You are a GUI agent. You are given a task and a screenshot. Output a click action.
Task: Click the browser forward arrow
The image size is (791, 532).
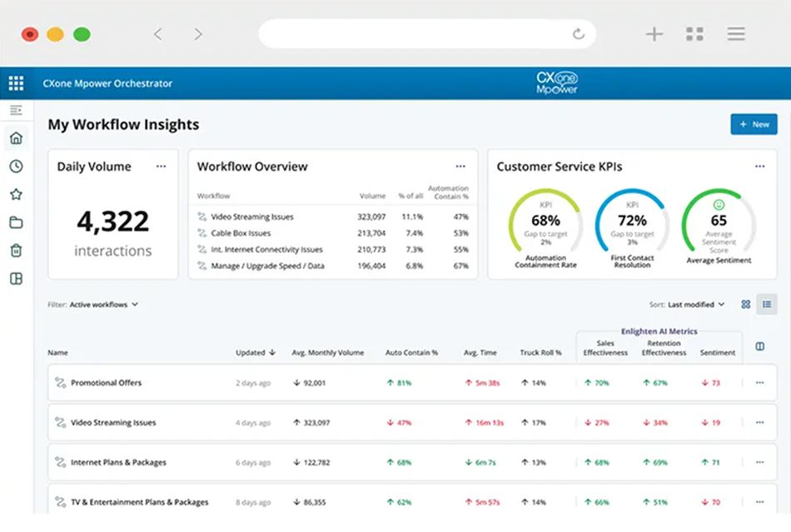coord(198,34)
